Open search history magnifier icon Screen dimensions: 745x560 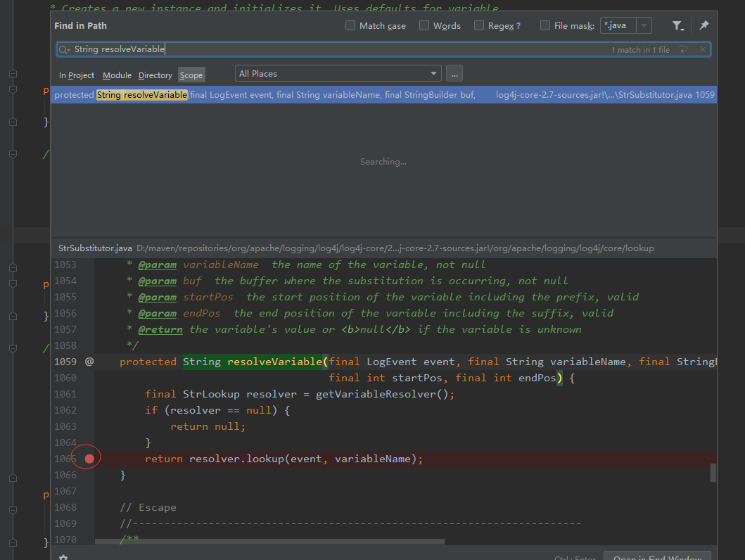pyautogui.click(x=64, y=49)
